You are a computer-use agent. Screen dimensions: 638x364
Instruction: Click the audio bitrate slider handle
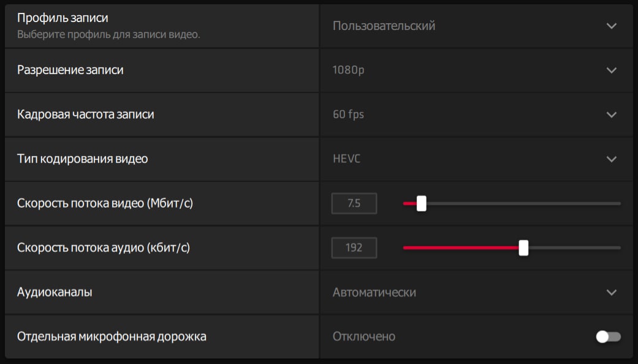point(523,248)
